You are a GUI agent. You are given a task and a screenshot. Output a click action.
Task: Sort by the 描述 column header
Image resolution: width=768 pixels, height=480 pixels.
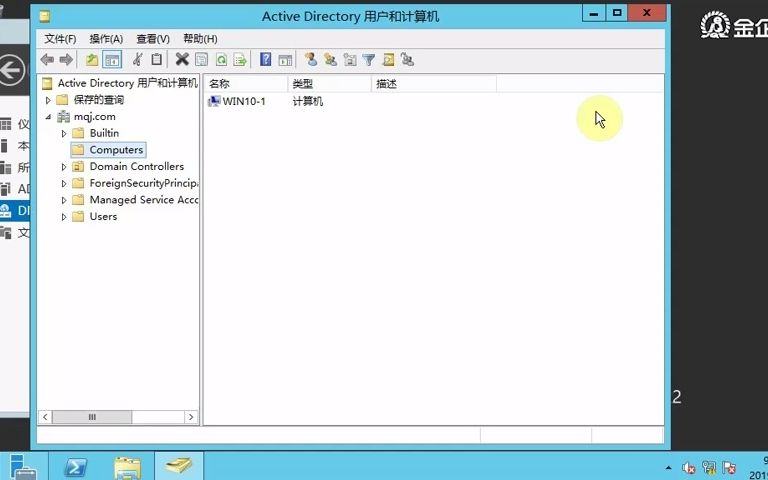pyautogui.click(x=434, y=84)
